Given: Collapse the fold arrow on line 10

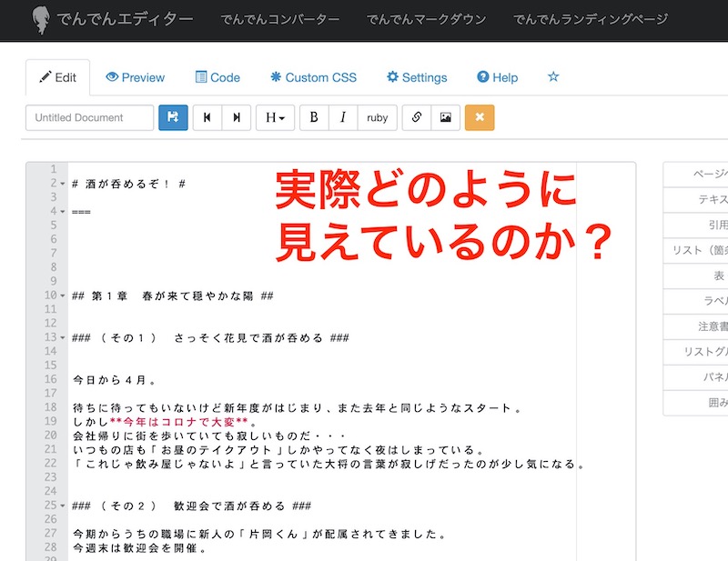Looking at the screenshot, I should pyautogui.click(x=62, y=296).
